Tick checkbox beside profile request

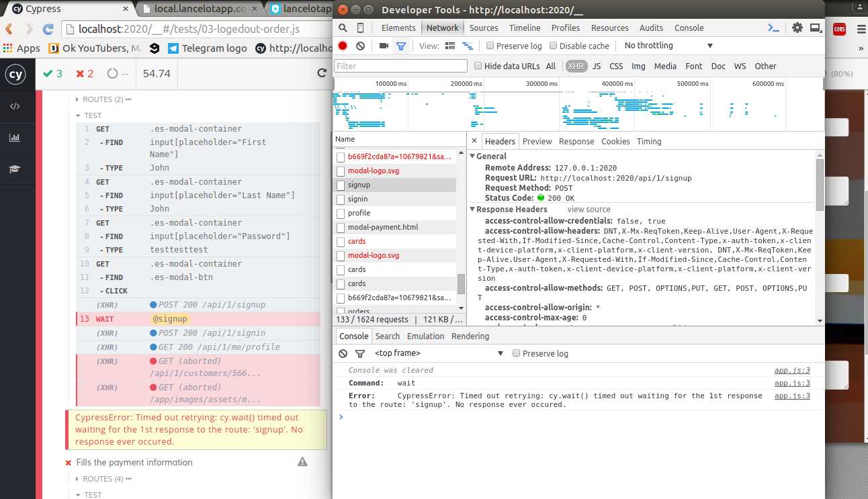pos(341,213)
